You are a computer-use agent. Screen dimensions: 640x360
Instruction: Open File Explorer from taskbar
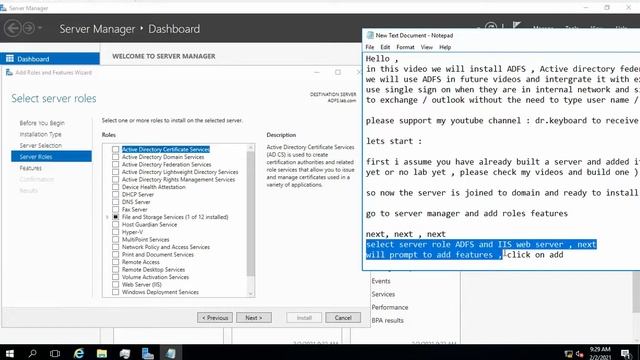point(102,353)
